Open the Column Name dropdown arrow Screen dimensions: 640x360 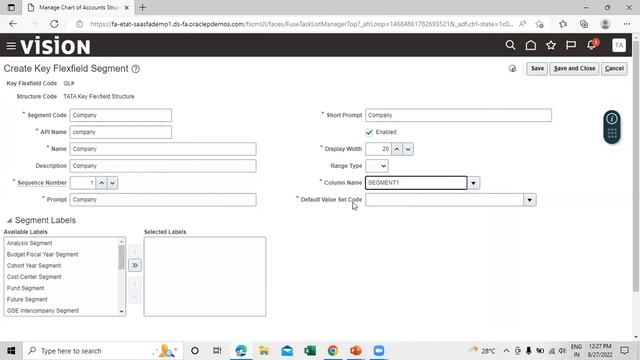coord(473,183)
